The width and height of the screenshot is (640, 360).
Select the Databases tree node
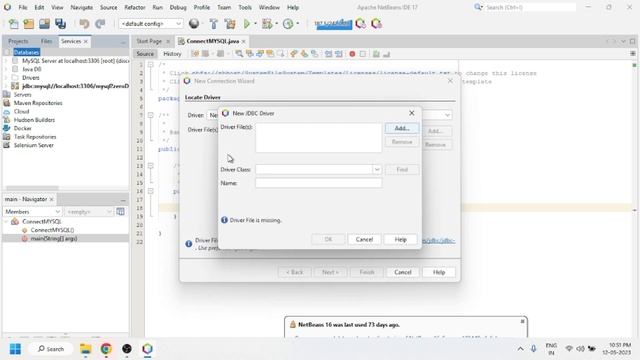(x=27, y=52)
